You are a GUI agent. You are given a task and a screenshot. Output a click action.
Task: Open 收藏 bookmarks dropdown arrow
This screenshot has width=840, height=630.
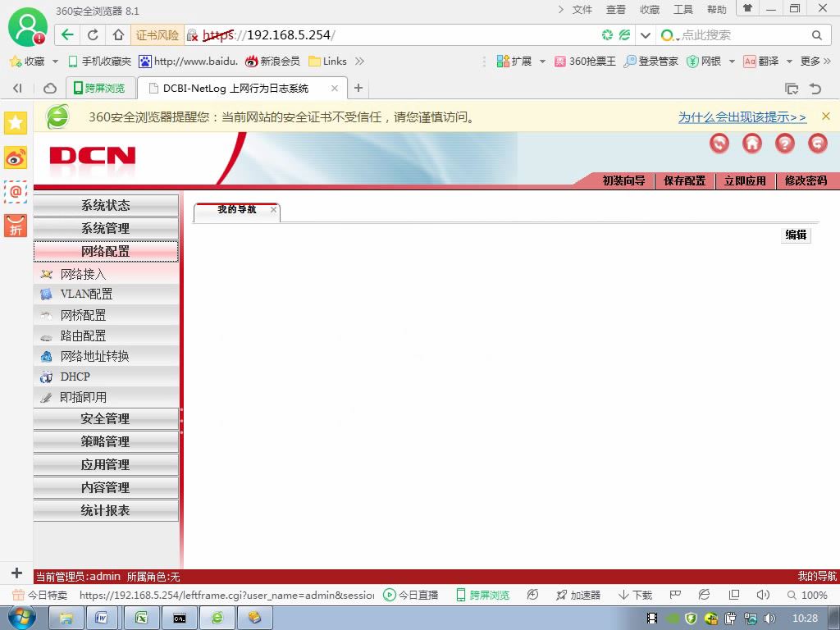click(55, 62)
